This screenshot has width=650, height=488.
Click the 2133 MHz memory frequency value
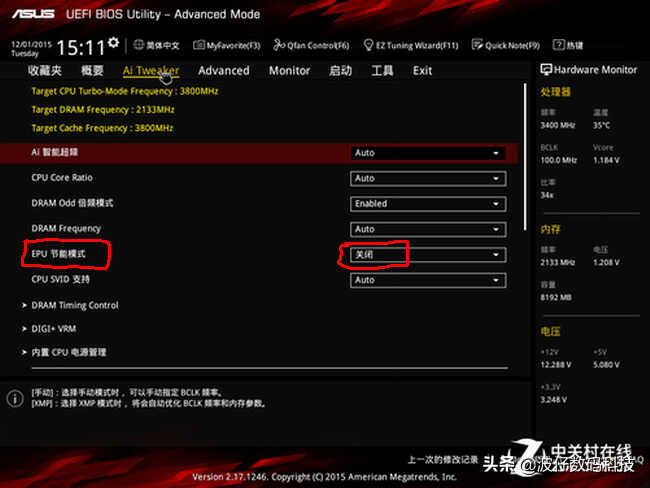tap(558, 262)
